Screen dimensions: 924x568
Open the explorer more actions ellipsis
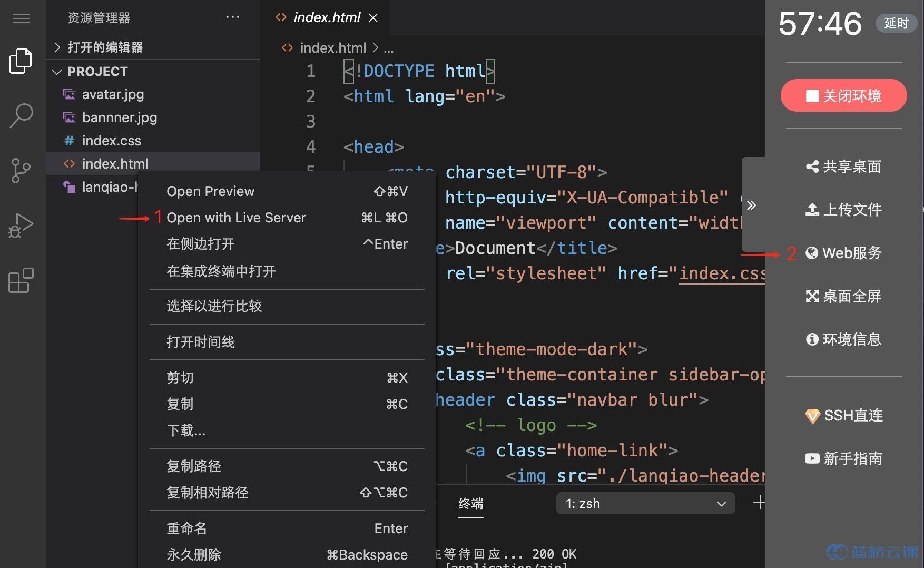[232, 17]
